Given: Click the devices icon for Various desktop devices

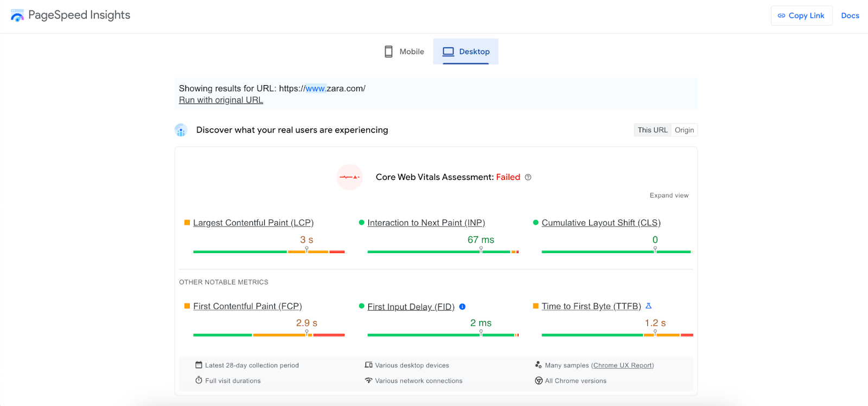Looking at the screenshot, I should [368, 365].
